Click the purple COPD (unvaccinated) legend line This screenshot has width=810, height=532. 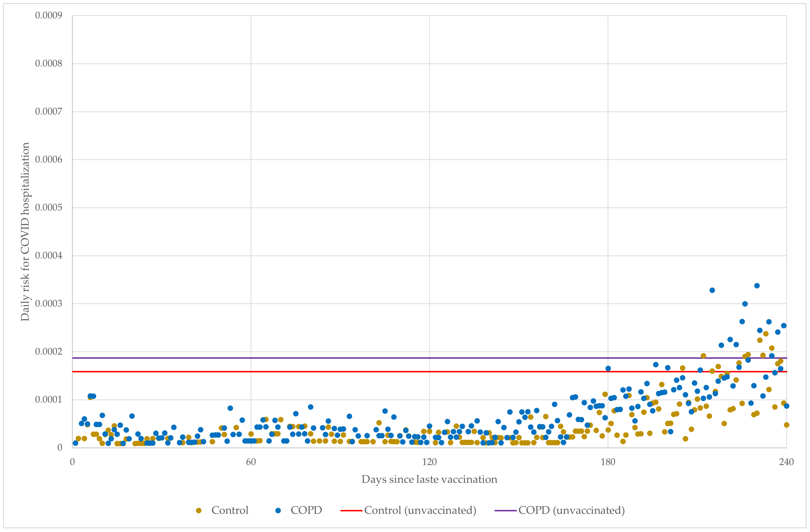click(505, 510)
